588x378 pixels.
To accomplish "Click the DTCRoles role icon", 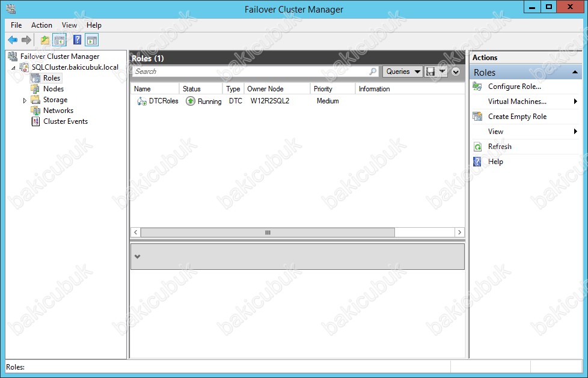I will 142,101.
